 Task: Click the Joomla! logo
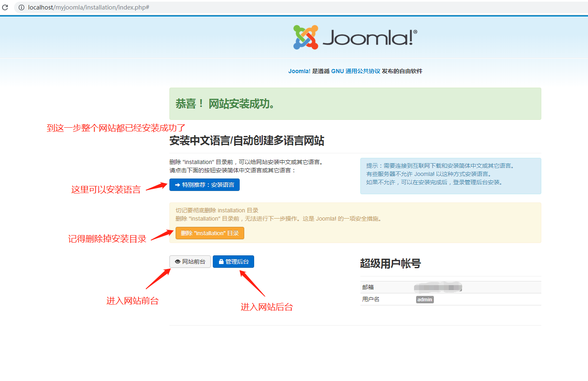(355, 37)
